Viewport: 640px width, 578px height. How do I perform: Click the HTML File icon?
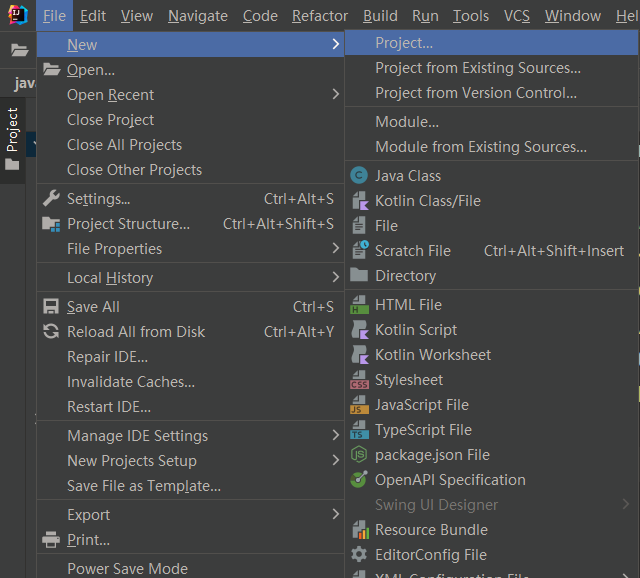pyautogui.click(x=359, y=305)
